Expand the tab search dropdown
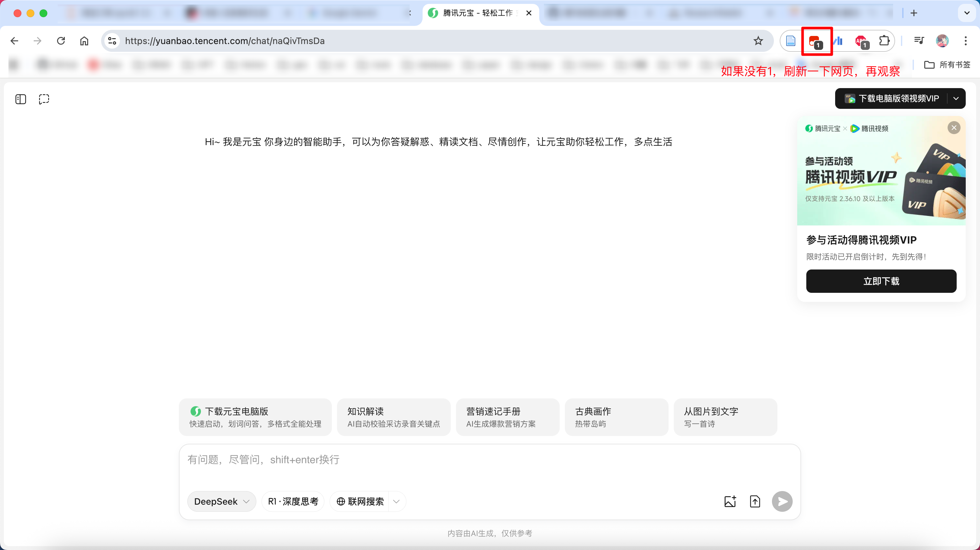The width and height of the screenshot is (980, 550). click(967, 13)
